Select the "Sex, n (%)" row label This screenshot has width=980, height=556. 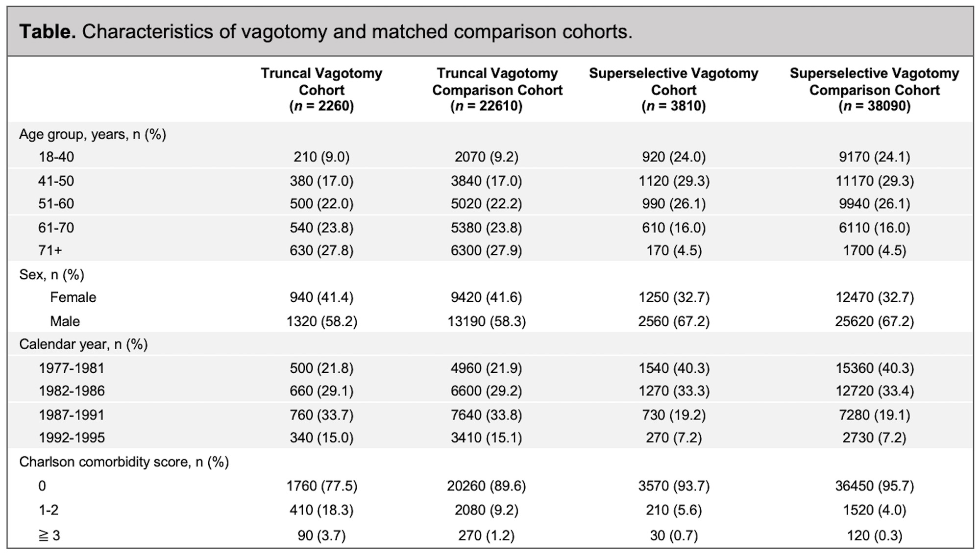[51, 275]
